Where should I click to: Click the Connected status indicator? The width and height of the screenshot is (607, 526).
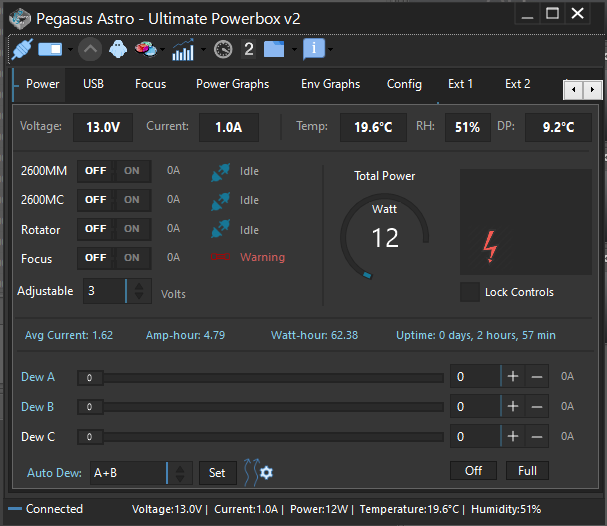[46, 509]
